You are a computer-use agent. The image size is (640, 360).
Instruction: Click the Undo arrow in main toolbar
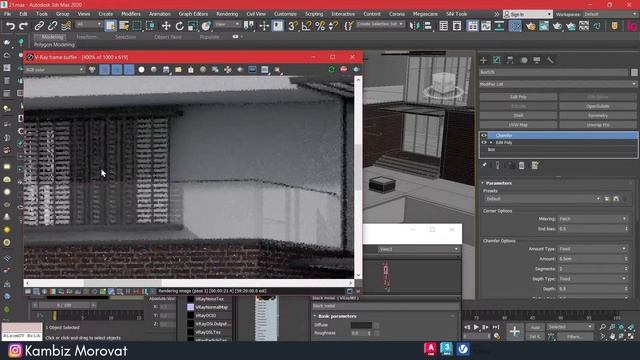point(10,26)
